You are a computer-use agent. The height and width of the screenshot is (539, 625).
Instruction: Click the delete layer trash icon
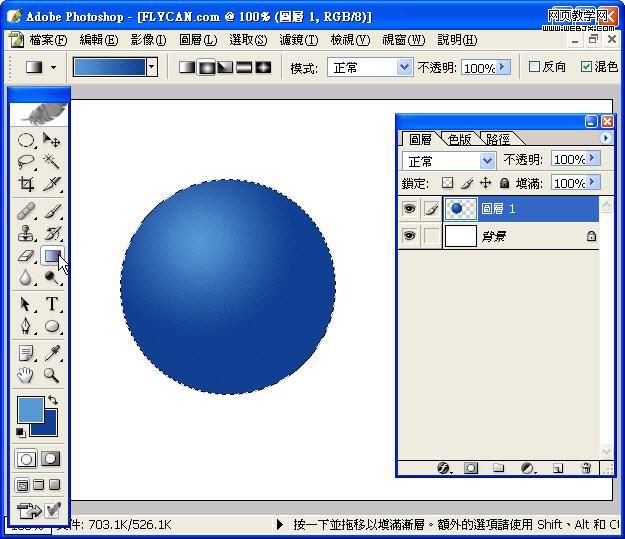click(586, 468)
